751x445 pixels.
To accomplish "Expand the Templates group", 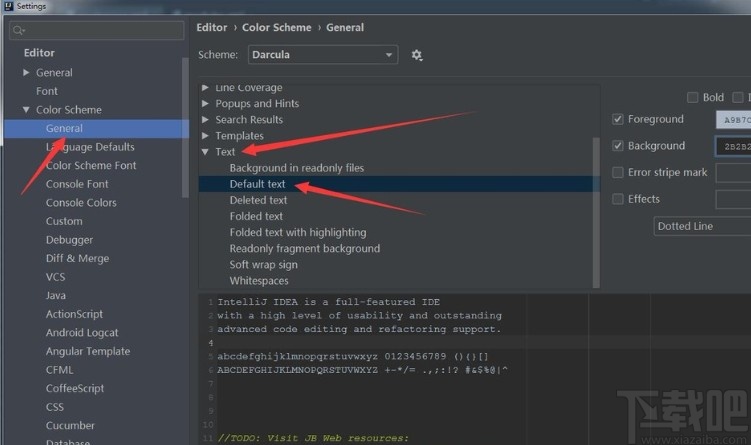I will 205,136.
